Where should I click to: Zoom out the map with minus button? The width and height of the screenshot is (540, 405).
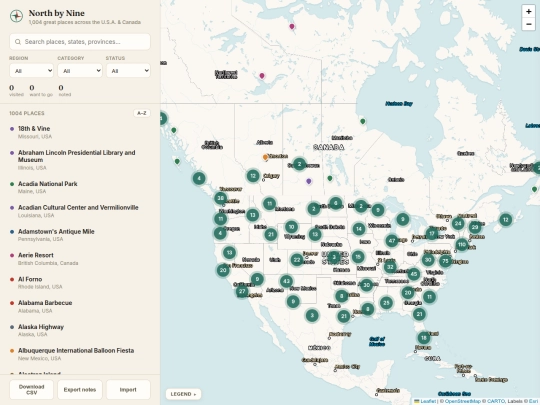coord(528,24)
